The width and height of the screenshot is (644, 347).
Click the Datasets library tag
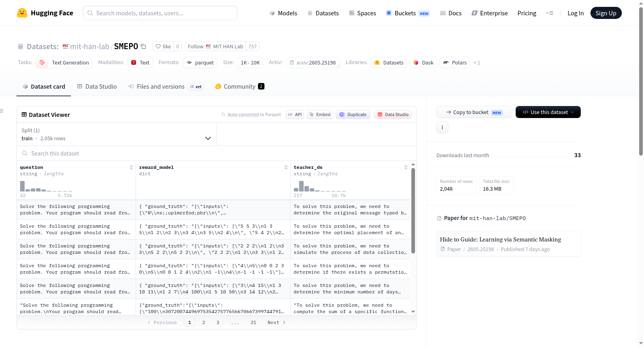pos(389,62)
